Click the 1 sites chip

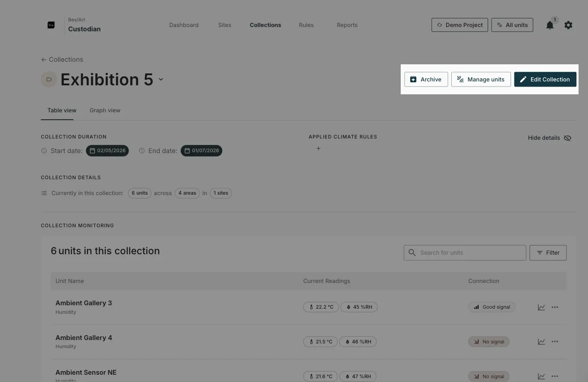tap(221, 193)
